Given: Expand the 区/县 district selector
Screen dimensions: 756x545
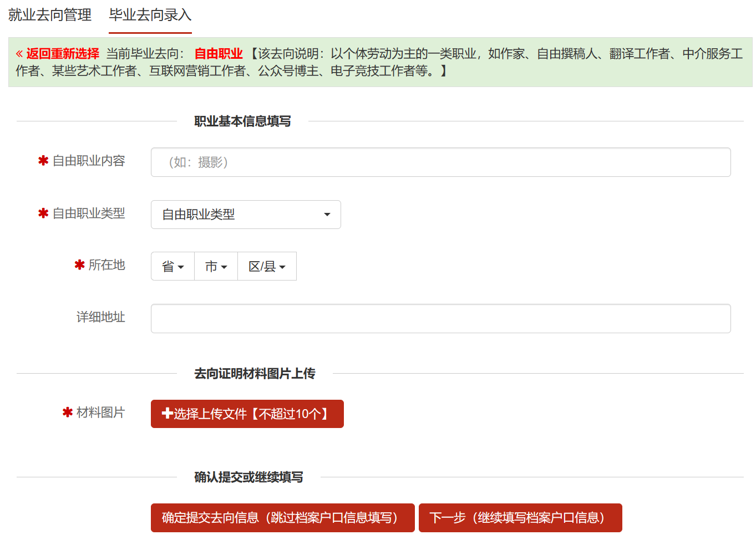Looking at the screenshot, I should click(x=267, y=267).
